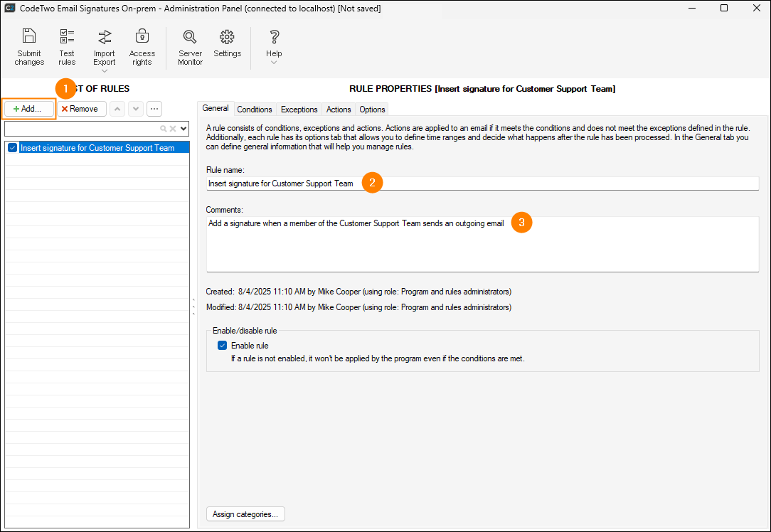Viewport: 771px width, 532px height.
Task: Open the Settings gear icon
Action: pyautogui.click(x=227, y=37)
